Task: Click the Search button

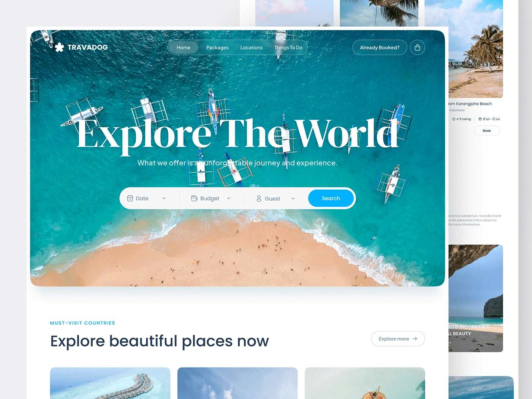Action: [331, 198]
